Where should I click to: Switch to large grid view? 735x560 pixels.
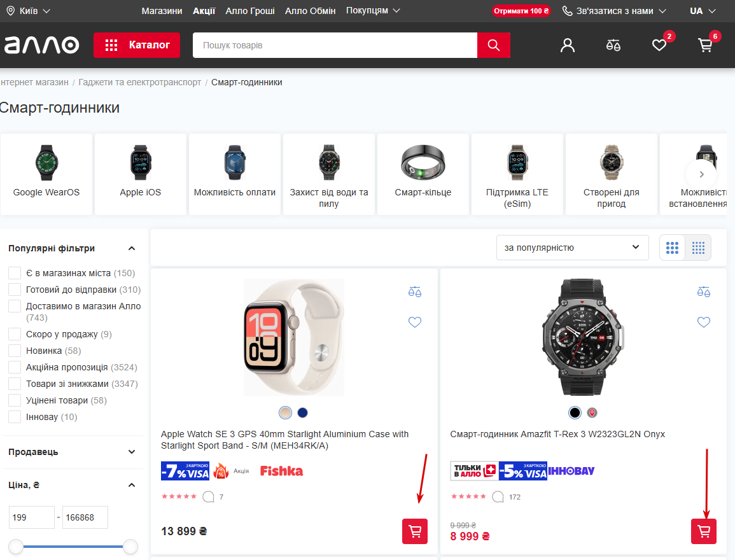(672, 248)
